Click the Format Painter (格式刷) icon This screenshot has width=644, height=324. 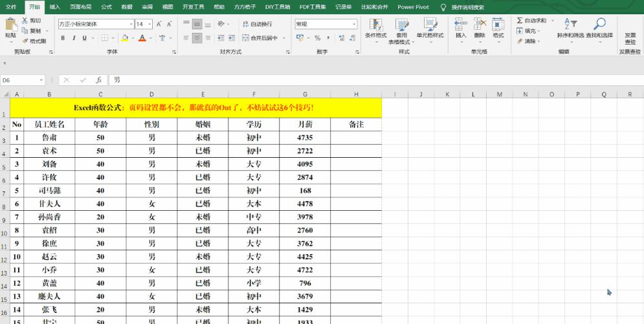25,40
